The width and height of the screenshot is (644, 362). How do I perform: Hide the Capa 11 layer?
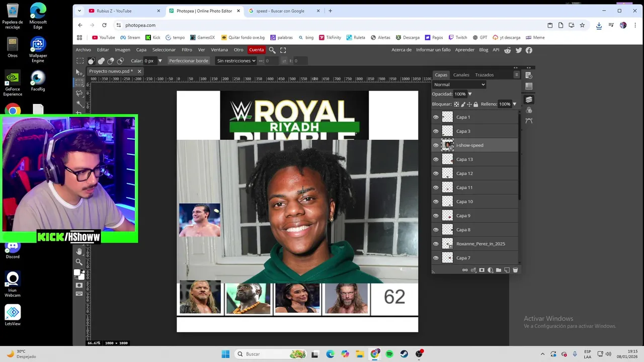point(436,188)
